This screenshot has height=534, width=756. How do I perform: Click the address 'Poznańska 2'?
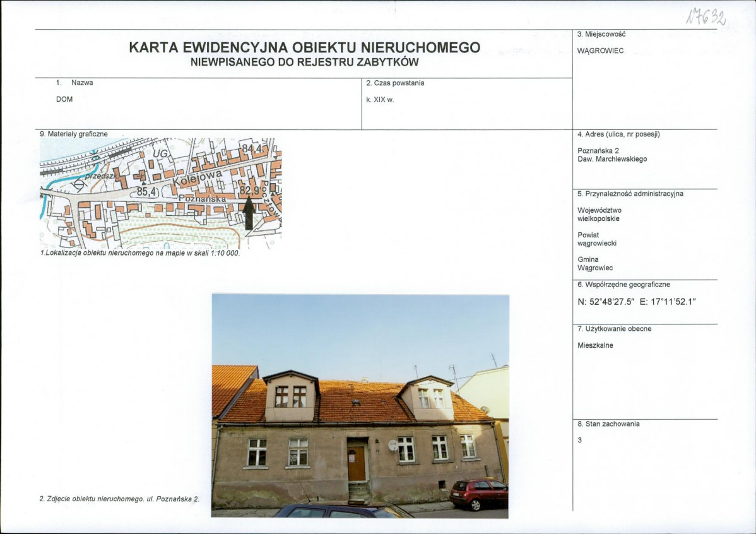pyautogui.click(x=598, y=150)
